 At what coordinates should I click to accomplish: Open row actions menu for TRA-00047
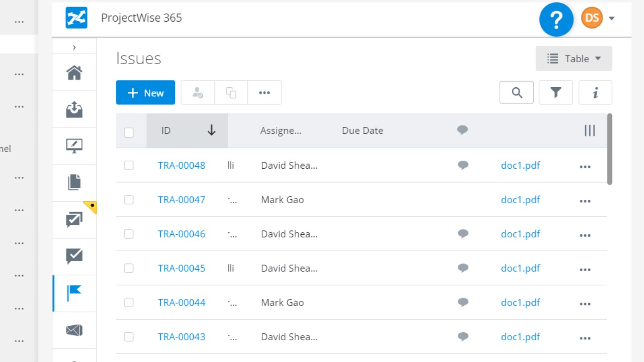(x=585, y=201)
